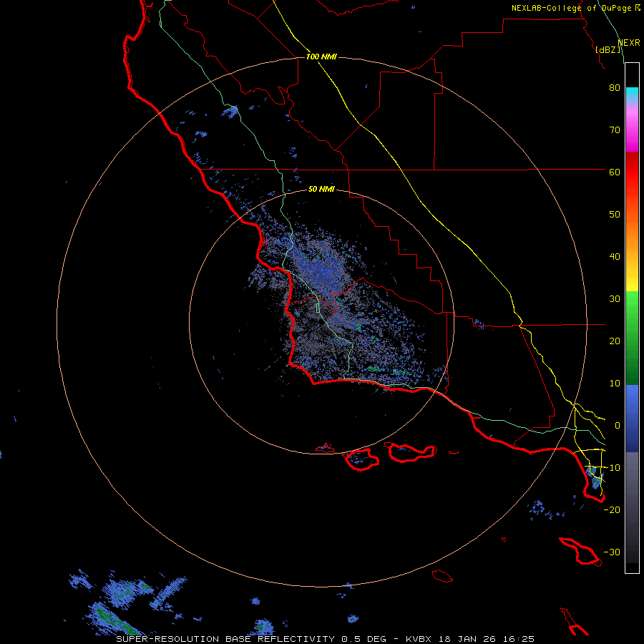
Task: Click the -20 dBZ tick on the color scale
Action: point(612,510)
